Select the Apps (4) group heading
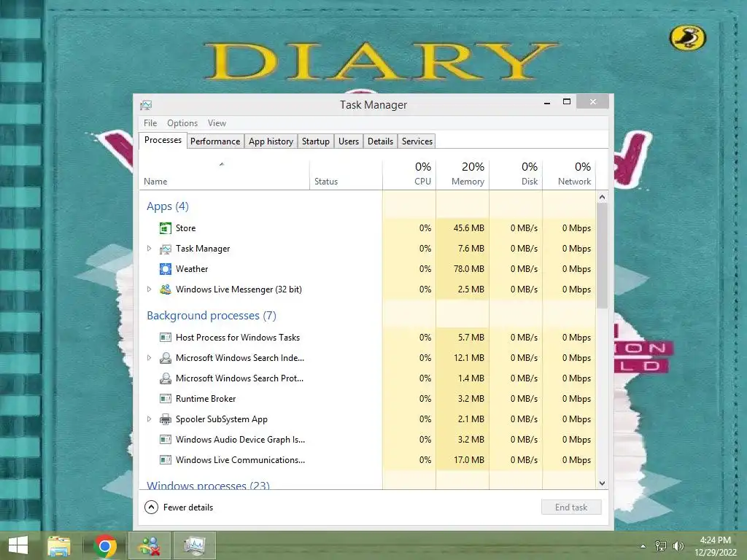747x560 pixels. 168,206
